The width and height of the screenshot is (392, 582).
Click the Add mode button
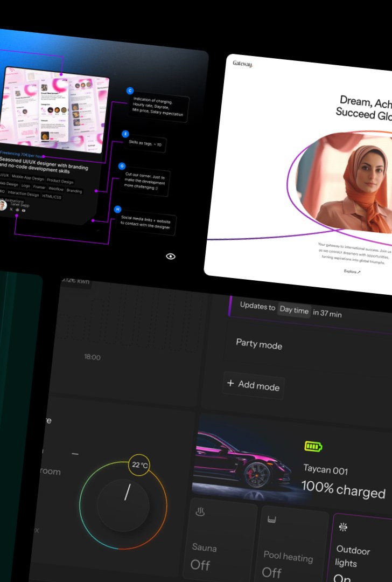(x=254, y=385)
